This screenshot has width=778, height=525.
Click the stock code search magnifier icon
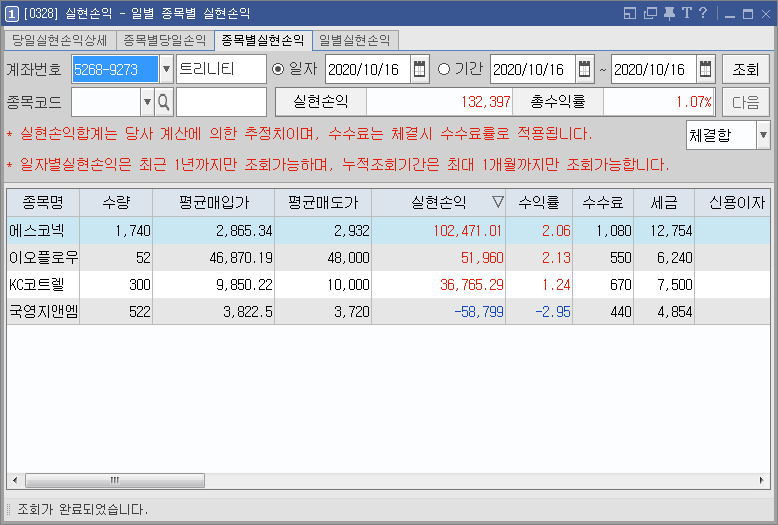click(163, 102)
